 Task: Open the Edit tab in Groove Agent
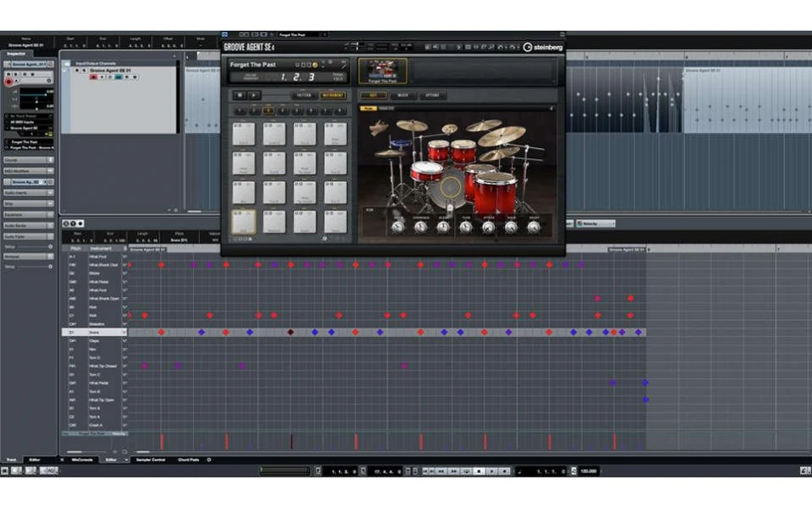click(x=373, y=95)
